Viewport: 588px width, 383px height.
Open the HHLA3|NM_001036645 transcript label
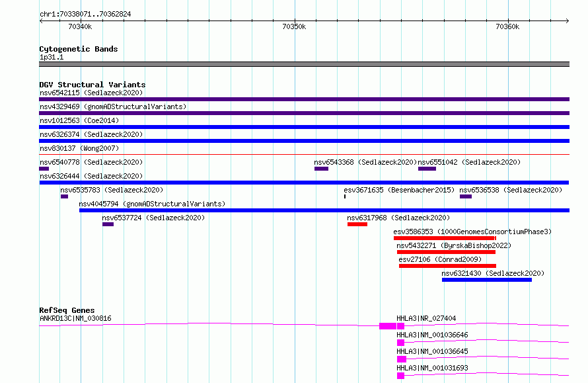(432, 351)
